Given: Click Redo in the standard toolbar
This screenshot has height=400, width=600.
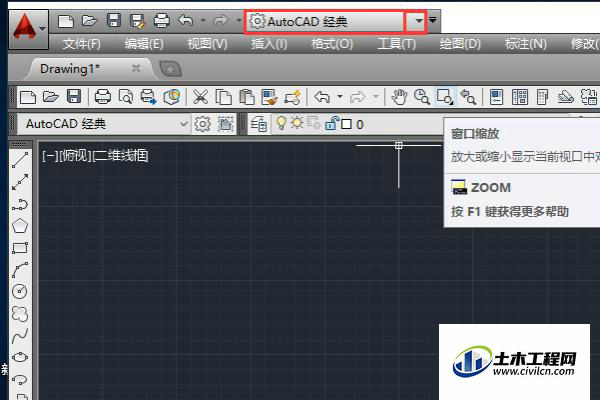Looking at the screenshot, I should [x=357, y=97].
